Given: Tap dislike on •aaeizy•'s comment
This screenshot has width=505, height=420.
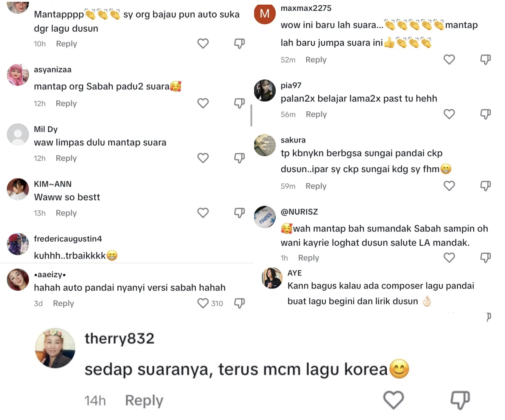Looking at the screenshot, I should pos(239,303).
